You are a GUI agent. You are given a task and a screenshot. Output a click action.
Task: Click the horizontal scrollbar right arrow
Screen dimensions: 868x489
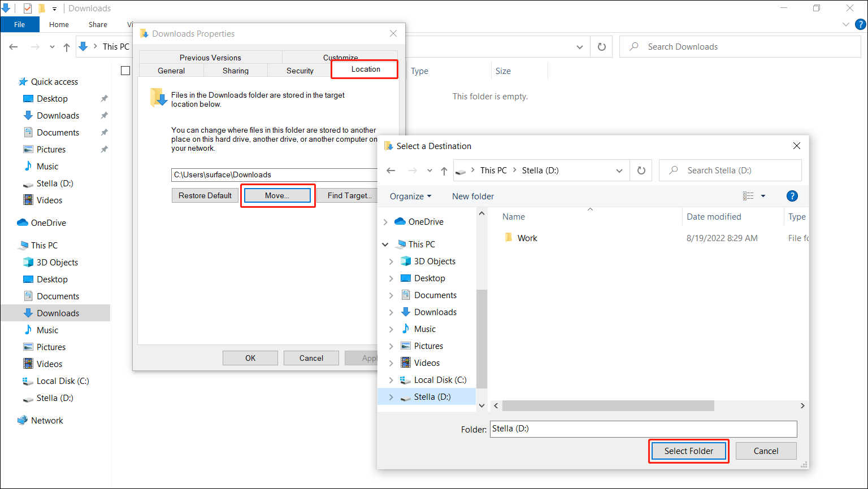tap(802, 406)
